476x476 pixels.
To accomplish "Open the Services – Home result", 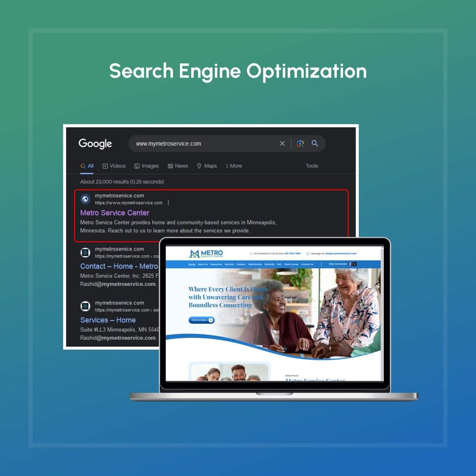I will (x=108, y=320).
